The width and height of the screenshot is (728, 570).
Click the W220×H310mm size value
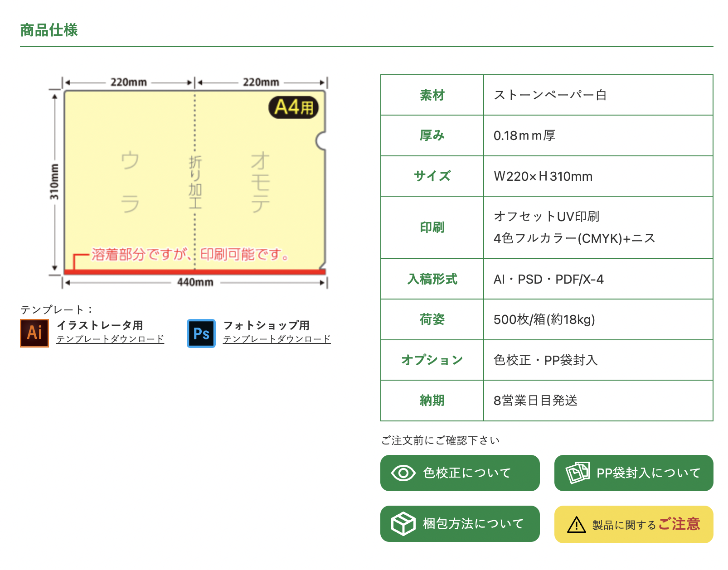(543, 176)
